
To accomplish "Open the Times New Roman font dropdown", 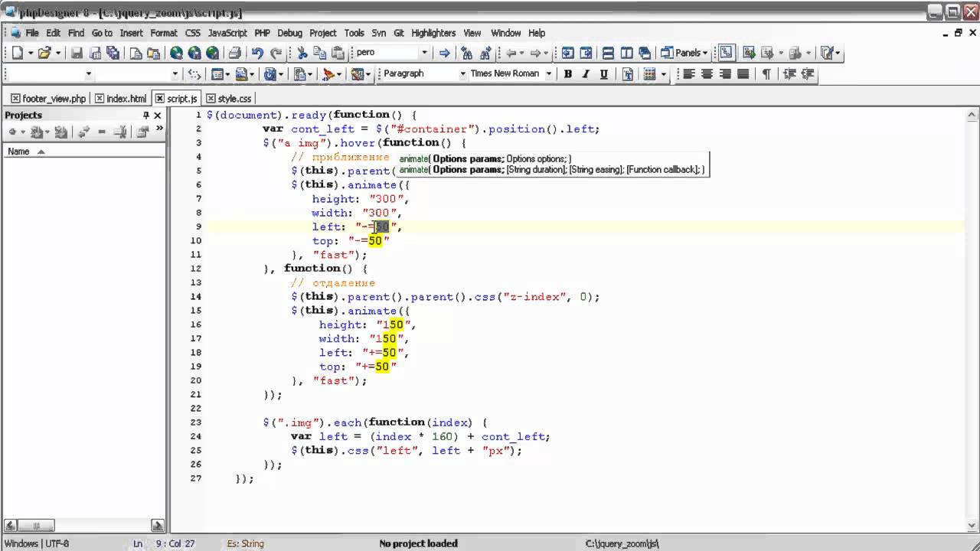I will pos(548,73).
